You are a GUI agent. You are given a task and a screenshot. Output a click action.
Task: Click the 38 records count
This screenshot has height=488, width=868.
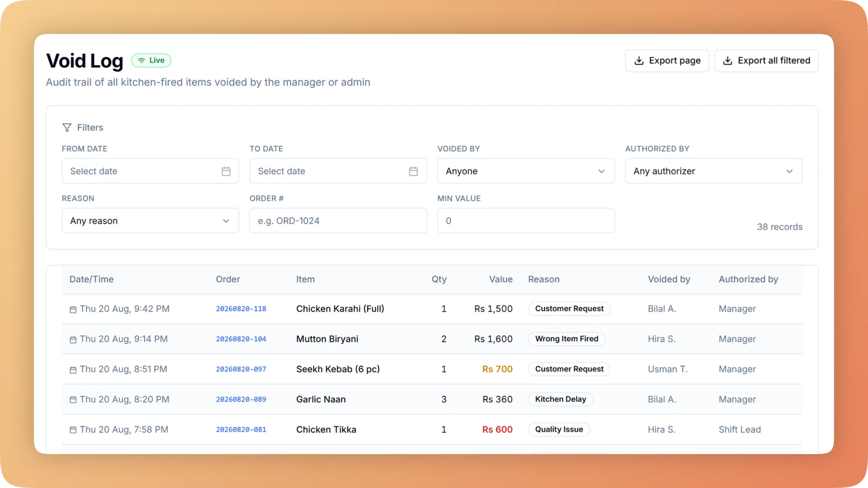coord(779,227)
